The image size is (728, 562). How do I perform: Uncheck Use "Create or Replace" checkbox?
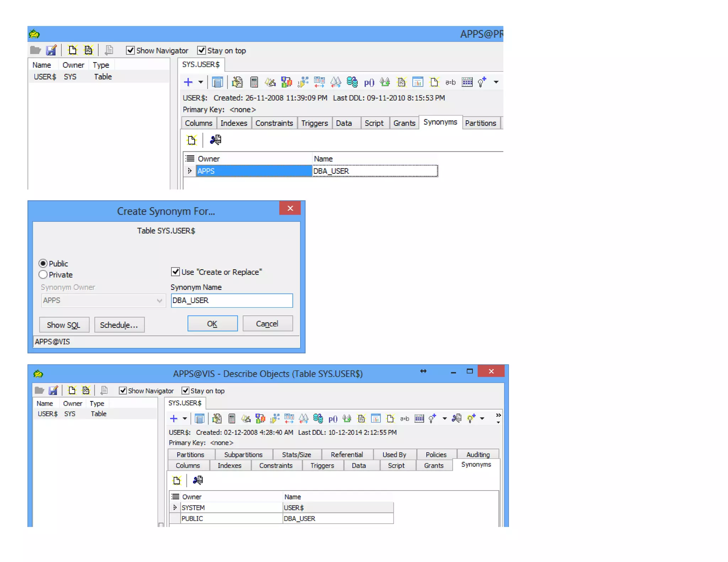(x=175, y=272)
